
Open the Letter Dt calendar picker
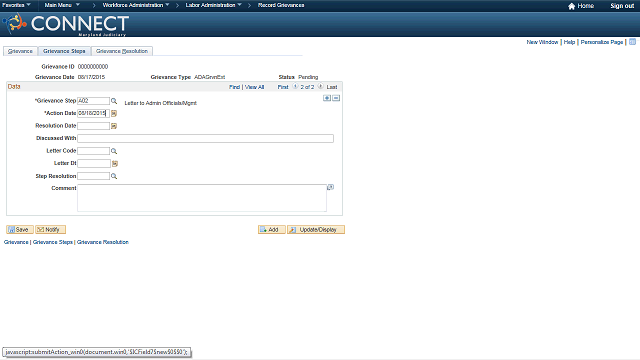click(x=115, y=164)
